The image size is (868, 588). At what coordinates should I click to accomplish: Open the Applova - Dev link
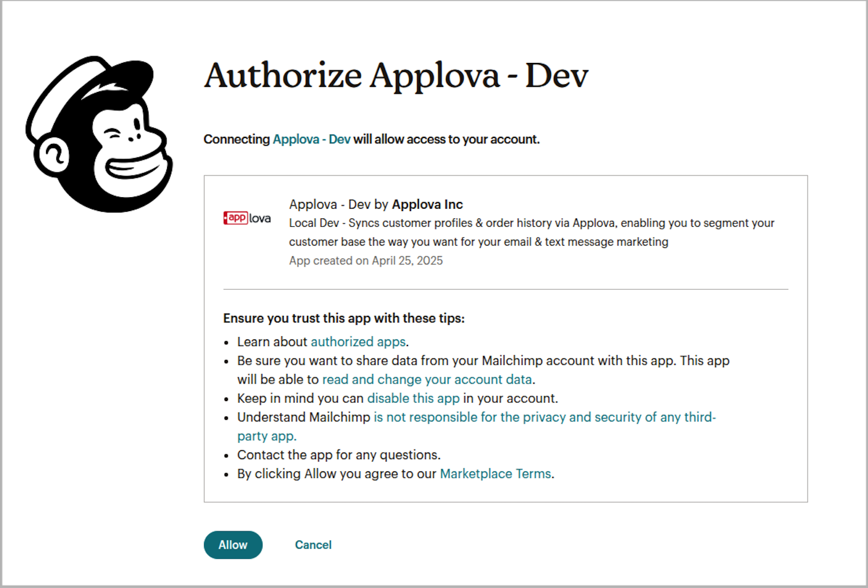click(311, 140)
